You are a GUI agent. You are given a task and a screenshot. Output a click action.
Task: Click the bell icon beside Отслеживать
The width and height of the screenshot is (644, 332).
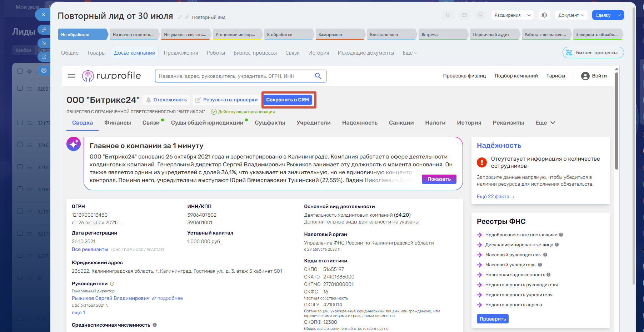(x=148, y=100)
